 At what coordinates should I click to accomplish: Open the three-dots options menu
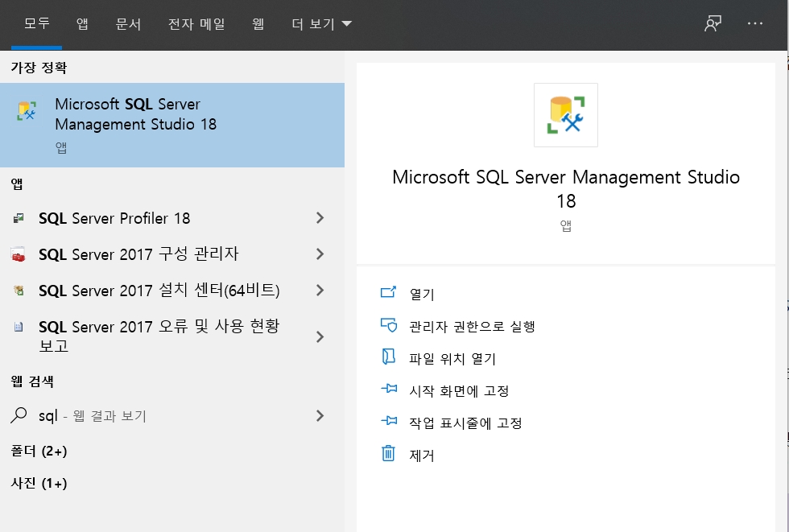[755, 23]
